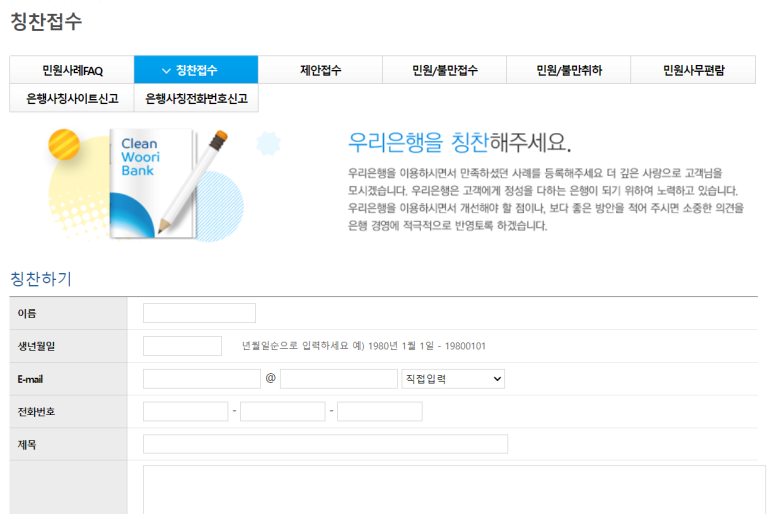
Task: Click the 이름 row label
Action: point(27,313)
